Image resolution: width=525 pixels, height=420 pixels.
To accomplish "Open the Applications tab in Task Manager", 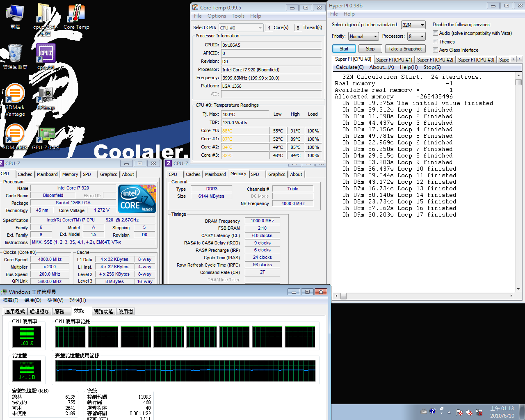I will click(15, 312).
